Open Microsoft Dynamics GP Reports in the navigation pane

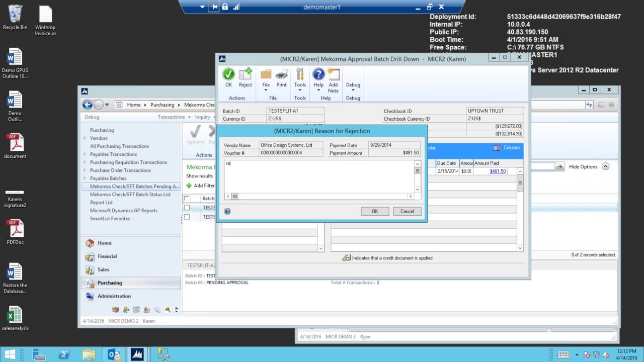coord(124,211)
